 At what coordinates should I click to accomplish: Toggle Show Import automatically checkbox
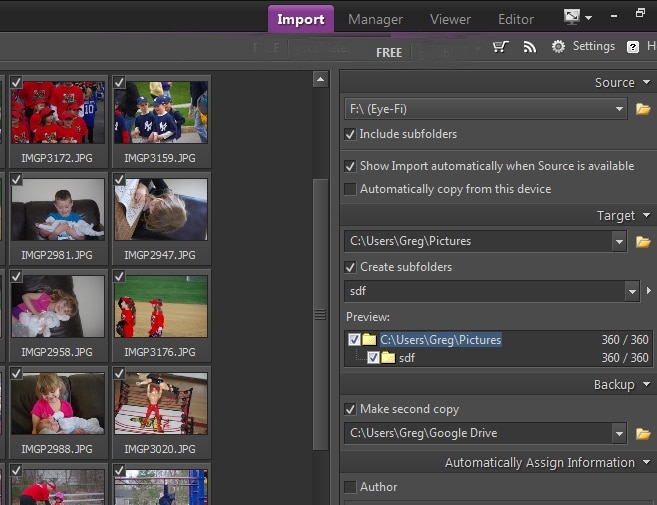tap(350, 166)
